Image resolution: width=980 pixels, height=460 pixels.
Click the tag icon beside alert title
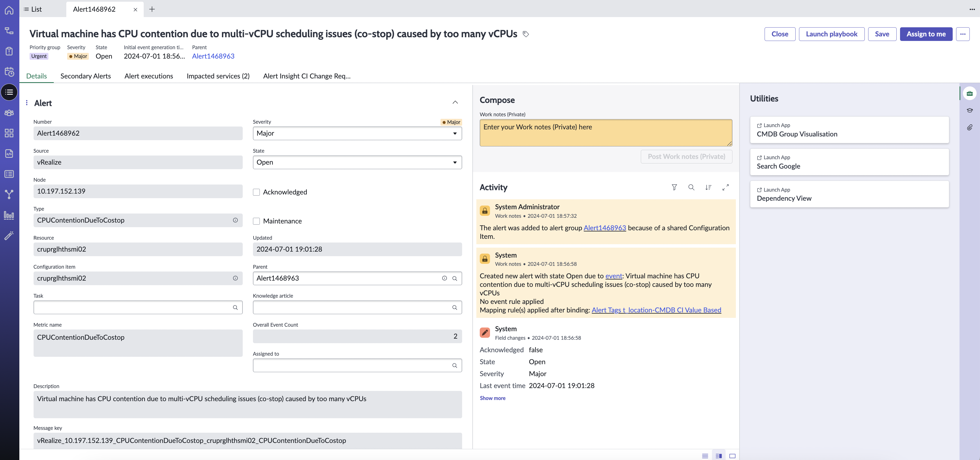[x=526, y=34]
